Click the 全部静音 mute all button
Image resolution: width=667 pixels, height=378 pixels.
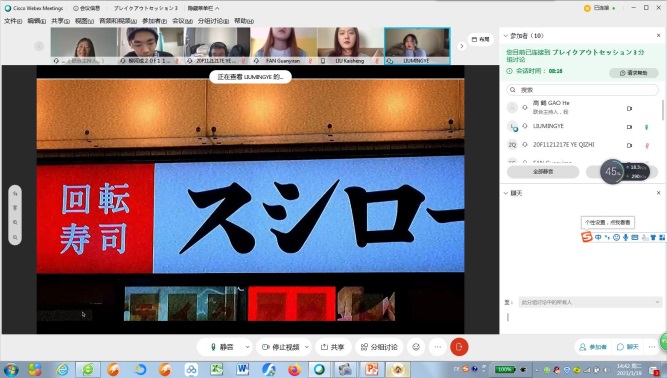point(543,172)
